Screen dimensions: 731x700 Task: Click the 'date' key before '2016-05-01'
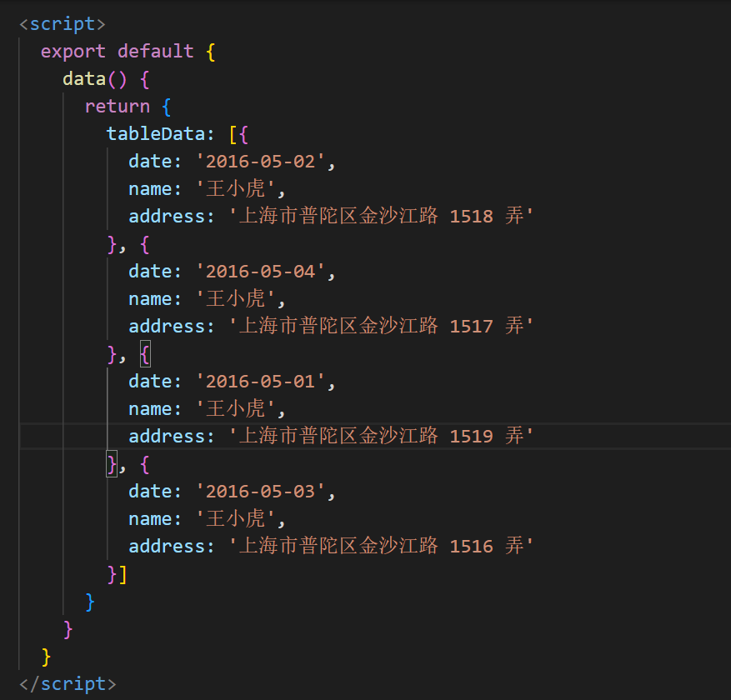pos(150,382)
